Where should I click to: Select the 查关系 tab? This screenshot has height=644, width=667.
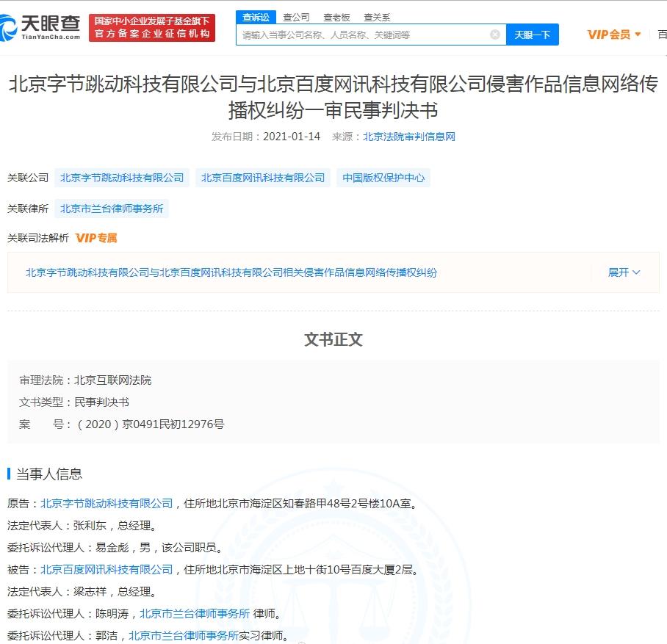[x=377, y=16]
